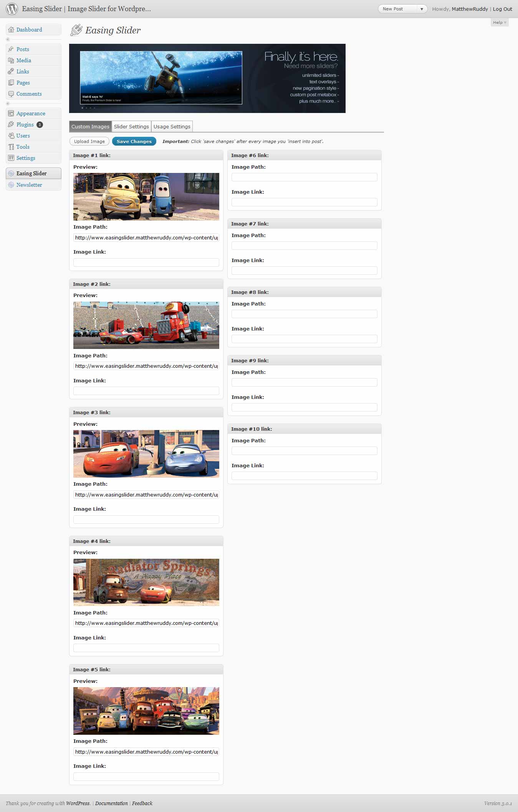Click the Media library icon
The height and width of the screenshot is (812, 518).
coord(11,60)
